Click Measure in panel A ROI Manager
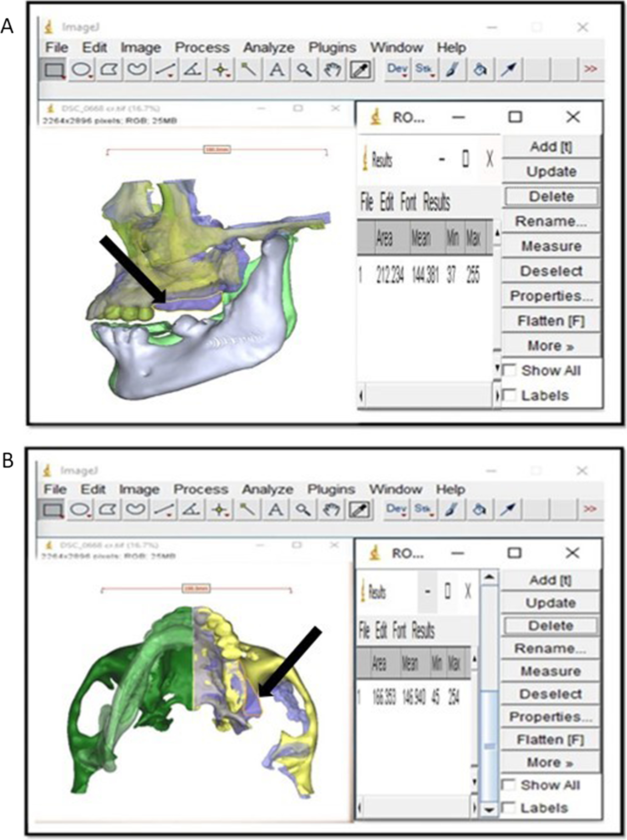 551,246
